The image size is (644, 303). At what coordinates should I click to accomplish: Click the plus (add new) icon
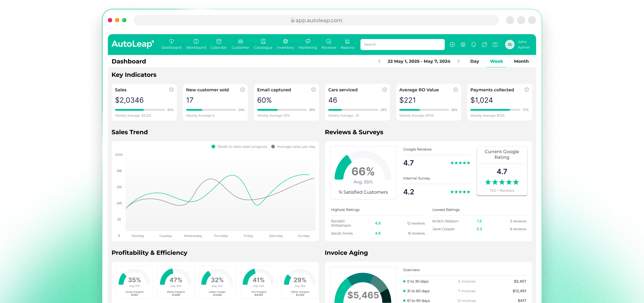coord(452,44)
